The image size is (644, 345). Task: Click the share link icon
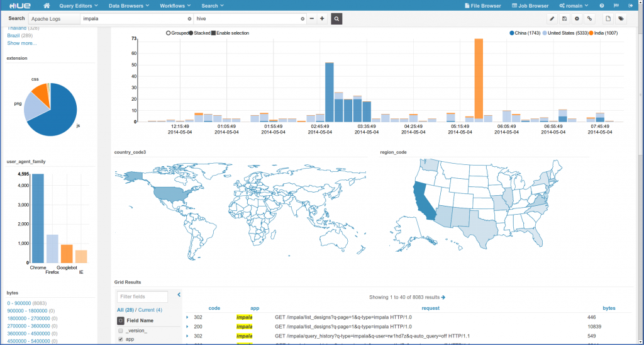[589, 19]
